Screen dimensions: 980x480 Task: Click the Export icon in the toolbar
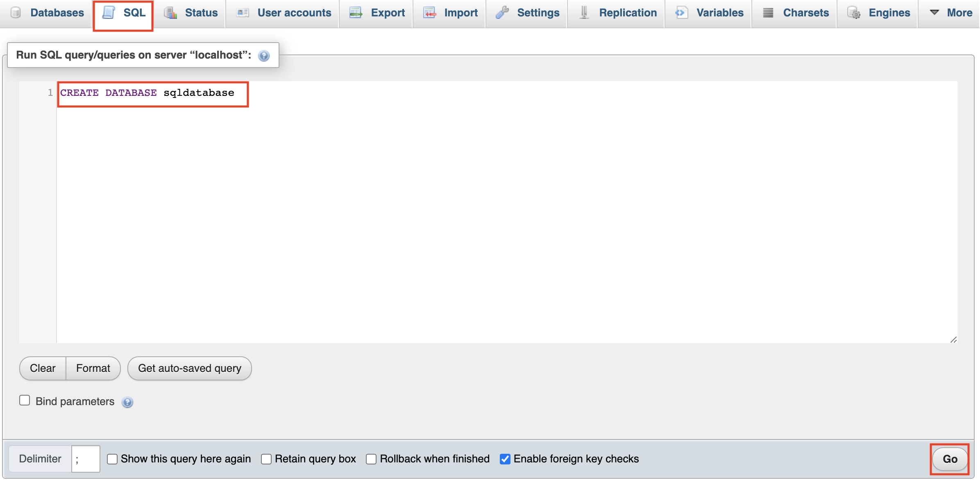tap(355, 13)
